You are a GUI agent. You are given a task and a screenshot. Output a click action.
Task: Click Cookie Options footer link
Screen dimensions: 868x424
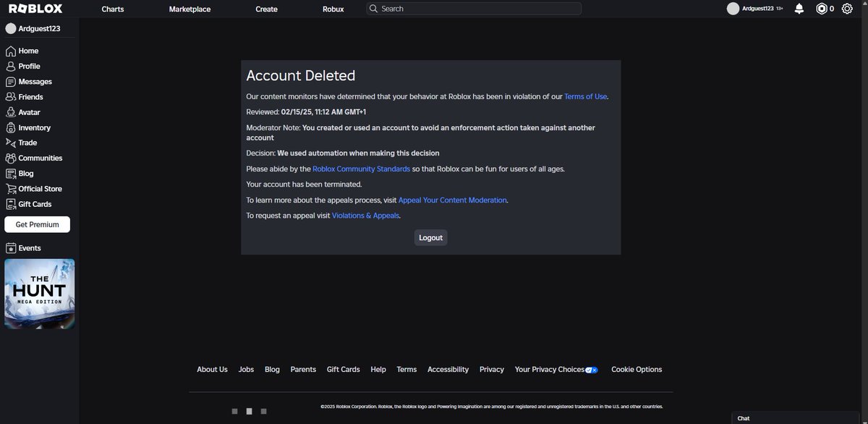637,370
